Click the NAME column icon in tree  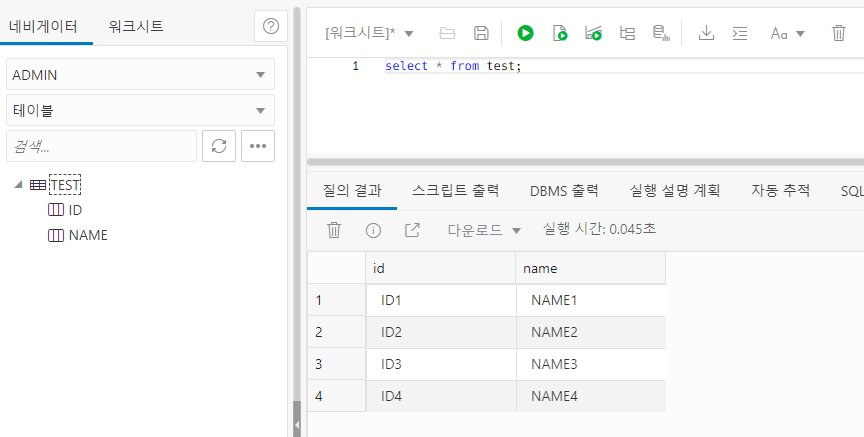coord(56,235)
